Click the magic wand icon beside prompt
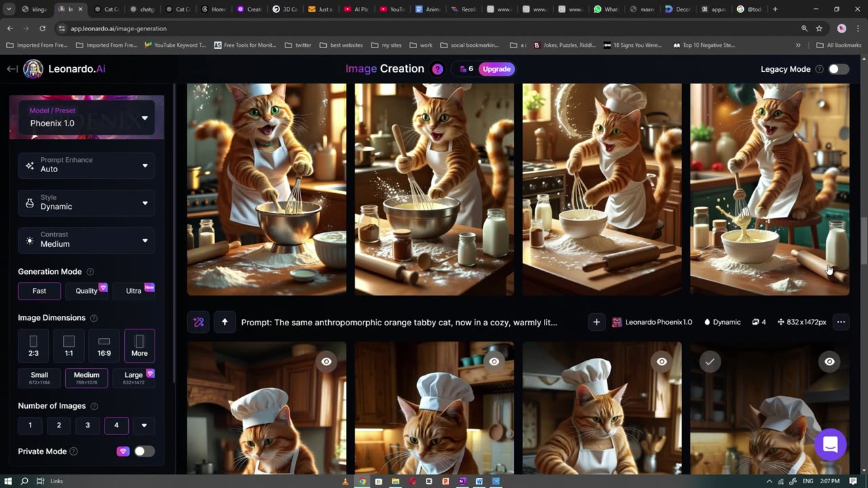The width and height of the screenshot is (868, 488). click(199, 322)
